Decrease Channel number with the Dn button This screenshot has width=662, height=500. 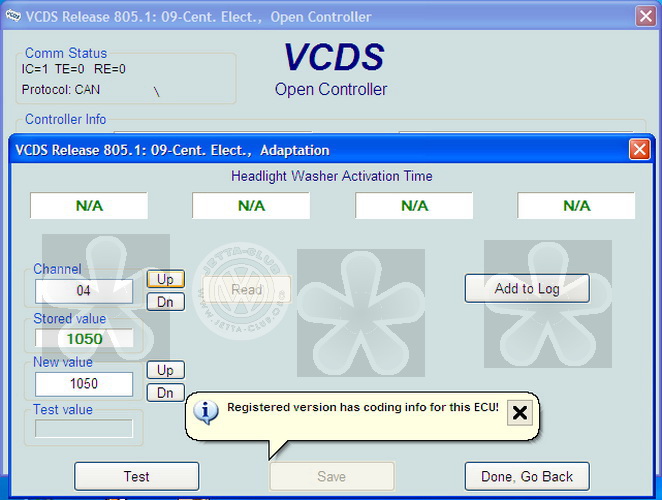tap(166, 302)
